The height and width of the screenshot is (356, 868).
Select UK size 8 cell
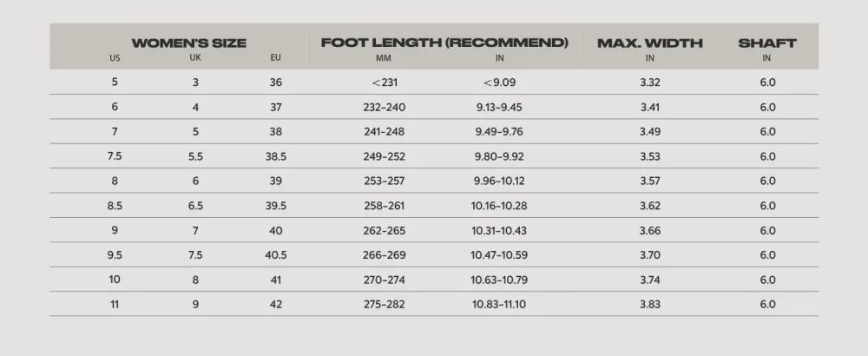click(x=195, y=280)
